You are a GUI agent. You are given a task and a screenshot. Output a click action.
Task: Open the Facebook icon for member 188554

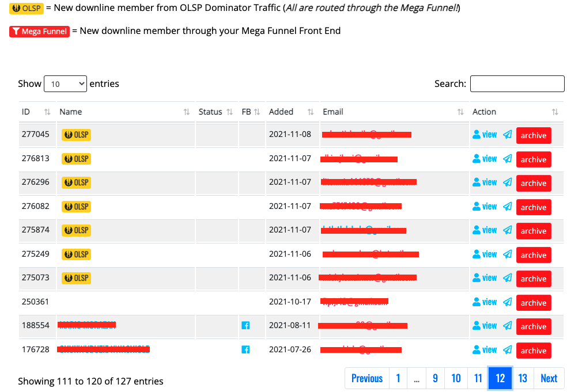coord(245,326)
